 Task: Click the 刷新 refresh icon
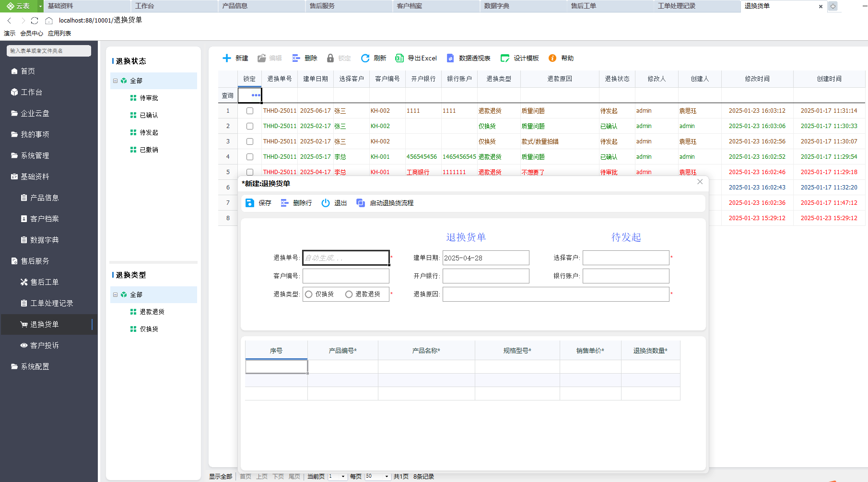pyautogui.click(x=365, y=58)
